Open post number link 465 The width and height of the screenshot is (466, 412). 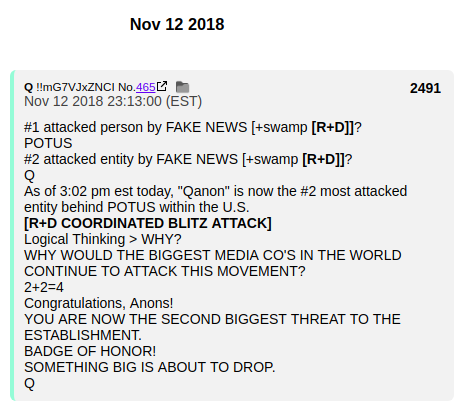coord(146,87)
